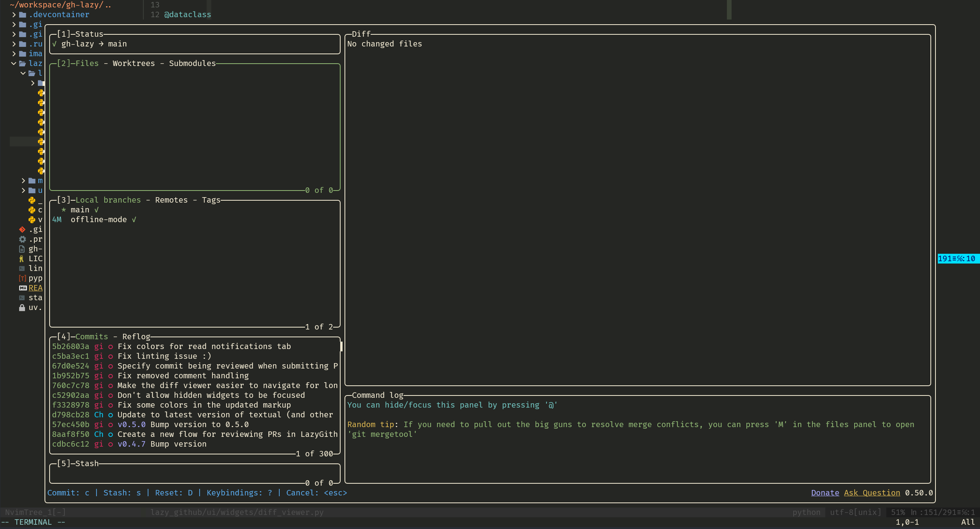
Task: Expand the .devcontainer folder chevron
Action: (14, 15)
